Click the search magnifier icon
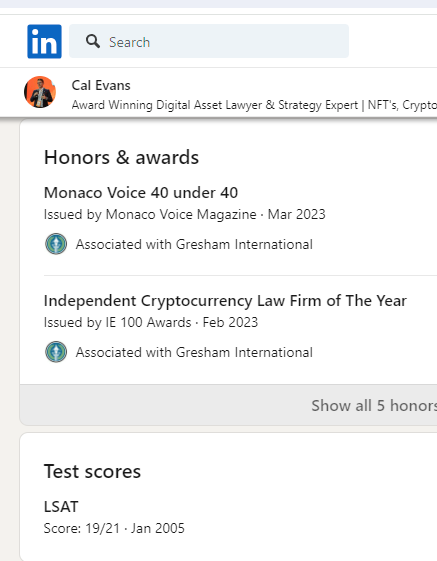Screen dimensions: 437x561 (x=93, y=42)
